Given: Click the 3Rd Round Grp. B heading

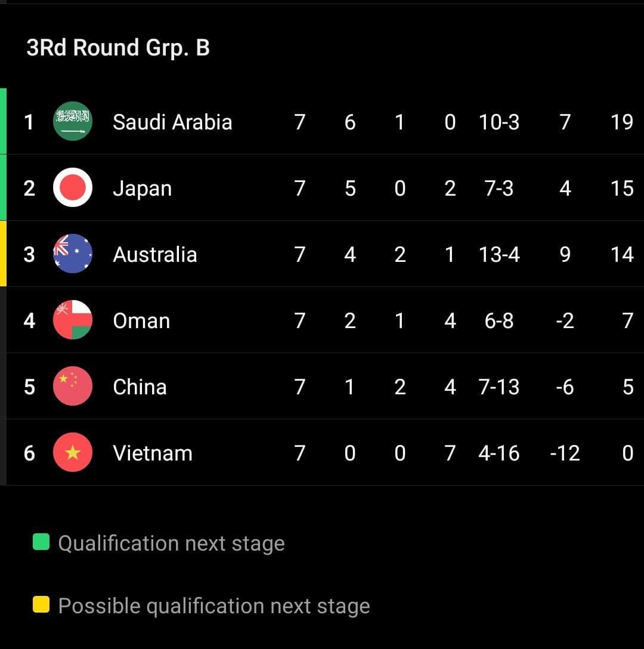Looking at the screenshot, I should click(118, 48).
